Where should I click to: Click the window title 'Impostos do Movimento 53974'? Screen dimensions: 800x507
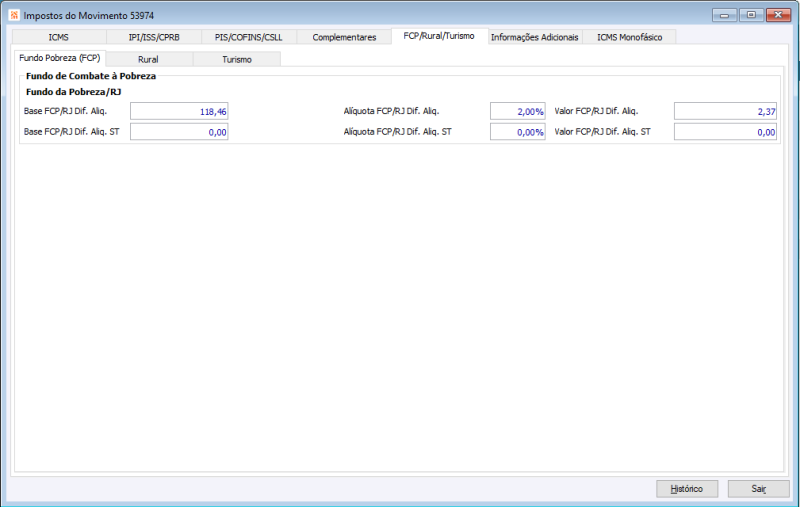point(89,15)
